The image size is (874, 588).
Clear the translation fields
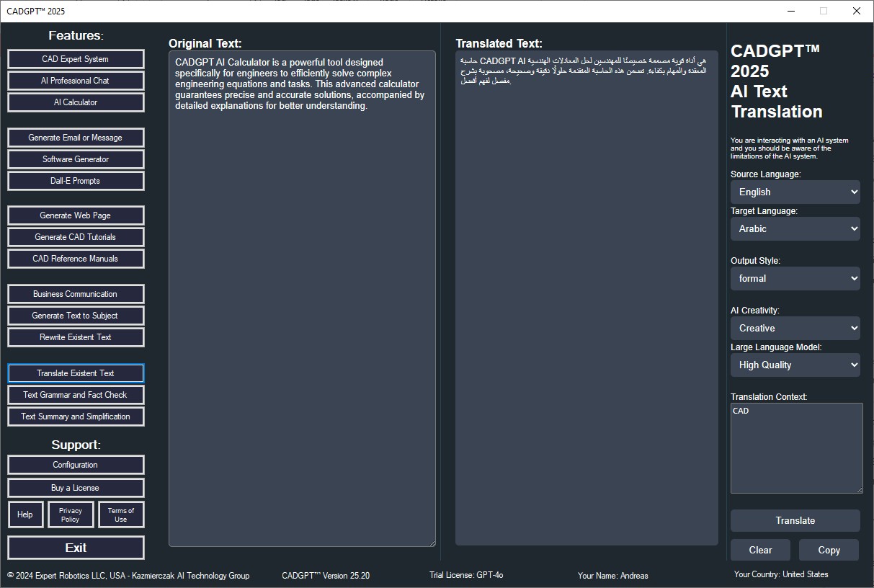760,550
